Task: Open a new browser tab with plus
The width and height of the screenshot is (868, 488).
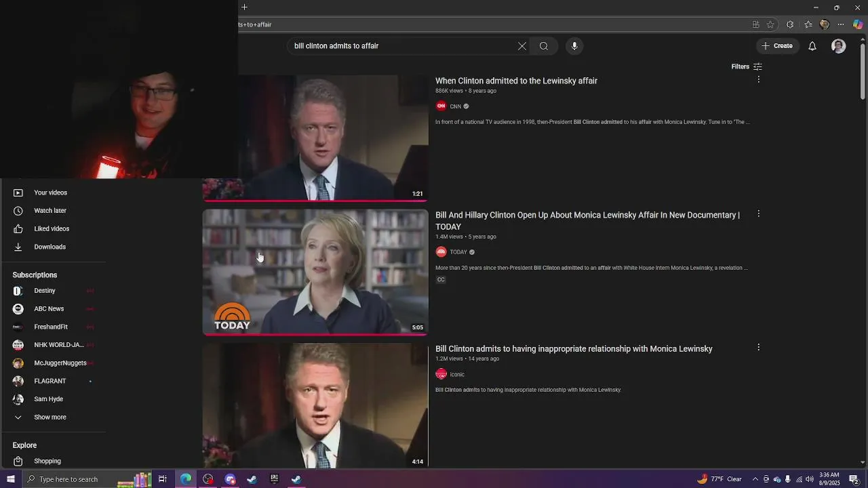Action: (x=244, y=7)
